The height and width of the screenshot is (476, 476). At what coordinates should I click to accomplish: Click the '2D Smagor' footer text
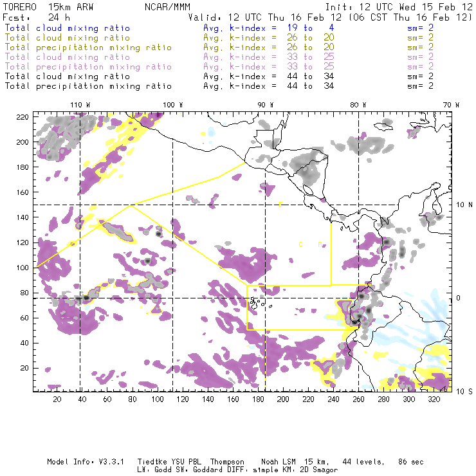point(319,470)
